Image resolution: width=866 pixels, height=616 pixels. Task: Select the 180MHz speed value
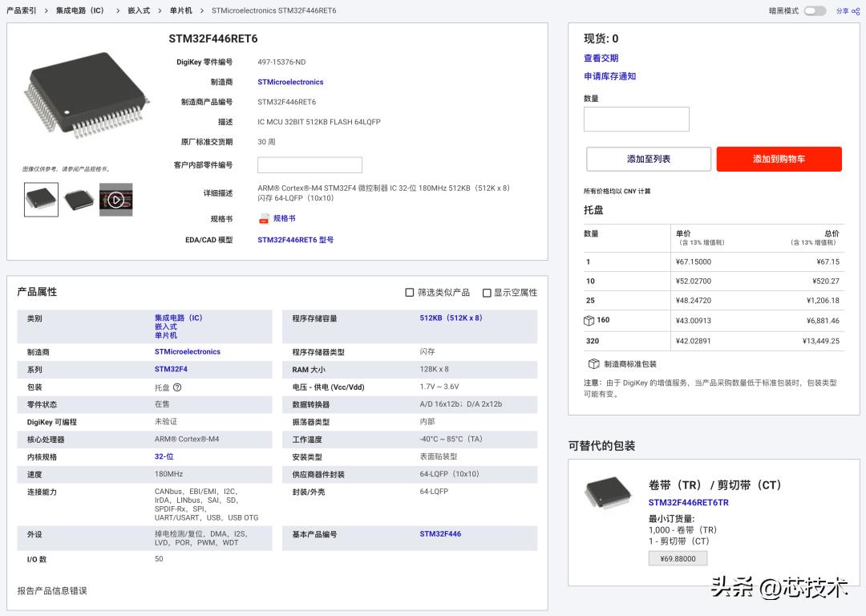click(x=168, y=474)
